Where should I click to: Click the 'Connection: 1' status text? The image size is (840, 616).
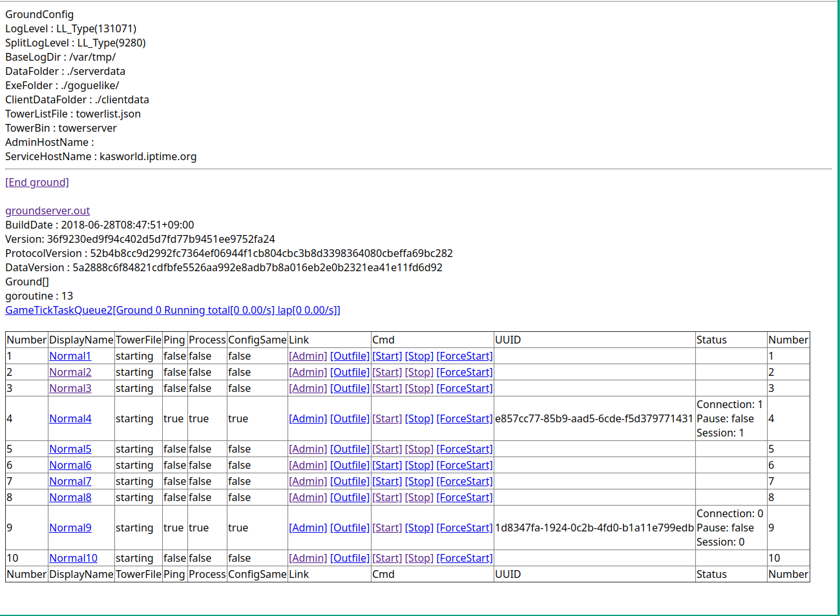[x=730, y=404]
